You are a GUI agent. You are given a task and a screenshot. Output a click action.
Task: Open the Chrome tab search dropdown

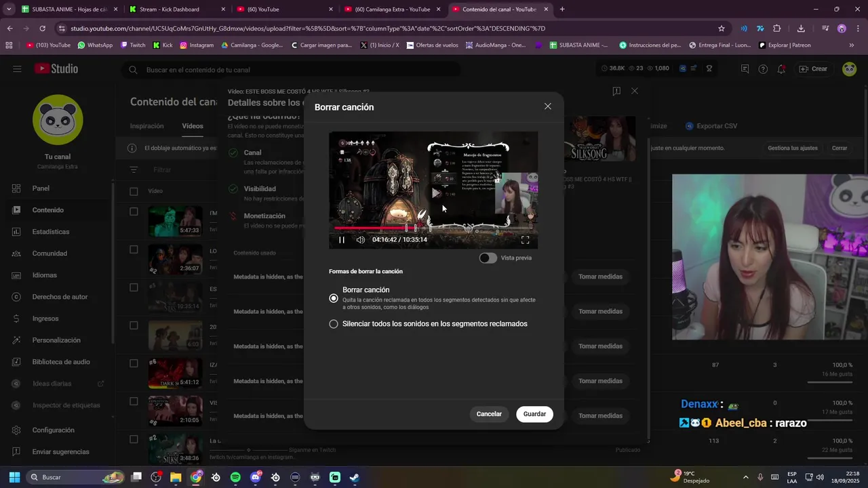[x=9, y=9]
